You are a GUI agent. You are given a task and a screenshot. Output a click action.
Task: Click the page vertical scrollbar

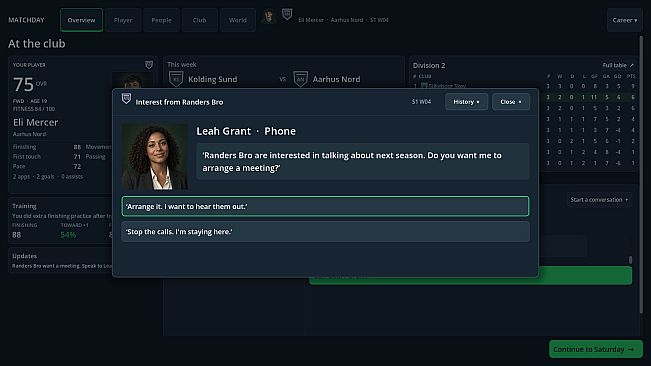(641, 174)
